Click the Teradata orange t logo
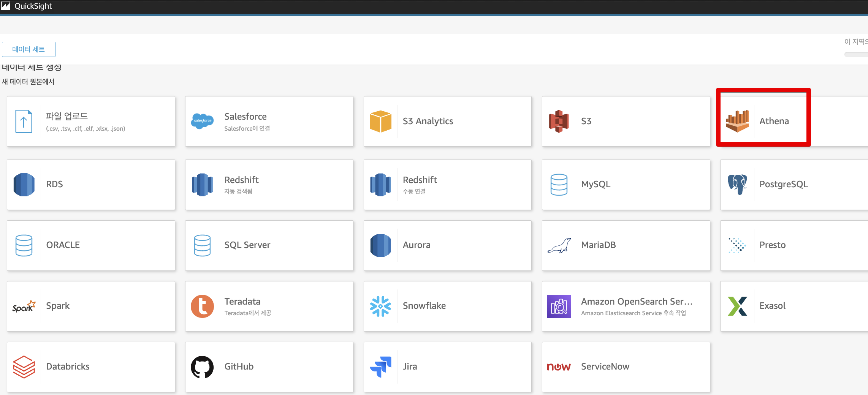This screenshot has width=868, height=395. click(202, 306)
